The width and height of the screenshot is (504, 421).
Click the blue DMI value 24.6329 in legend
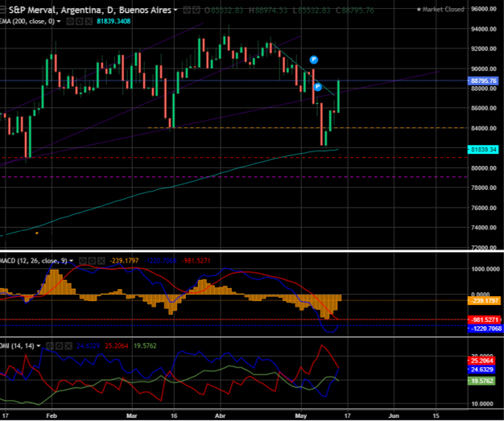(89, 346)
